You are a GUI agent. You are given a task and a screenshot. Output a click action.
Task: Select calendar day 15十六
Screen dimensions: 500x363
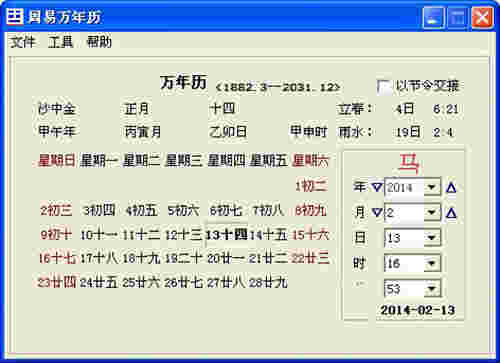pos(311,235)
